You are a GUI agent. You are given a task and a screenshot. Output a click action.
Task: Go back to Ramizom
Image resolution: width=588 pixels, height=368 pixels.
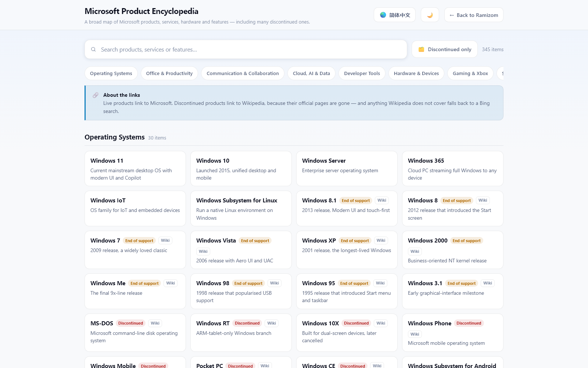pos(474,15)
